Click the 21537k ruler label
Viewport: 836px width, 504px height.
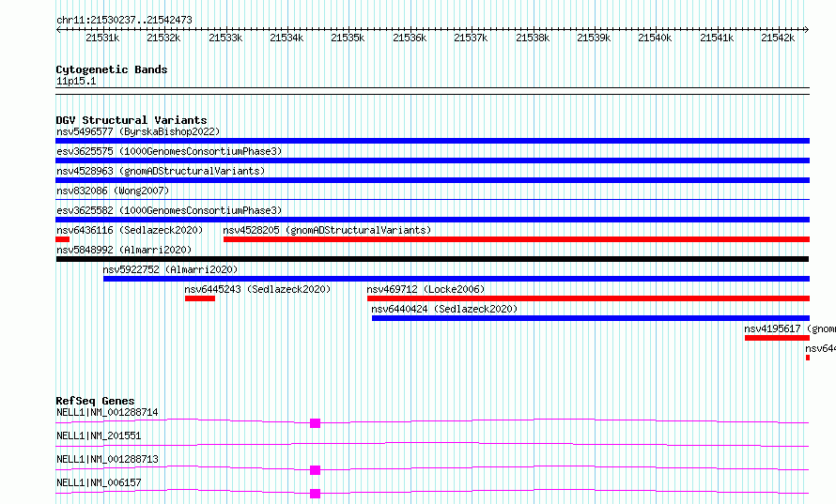pyautogui.click(x=471, y=38)
